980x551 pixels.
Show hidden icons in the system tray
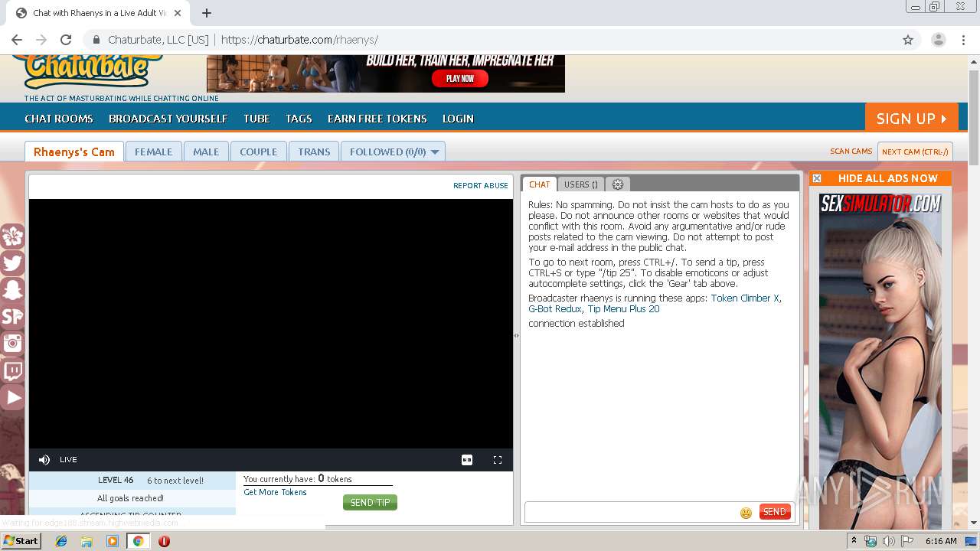coord(854,541)
